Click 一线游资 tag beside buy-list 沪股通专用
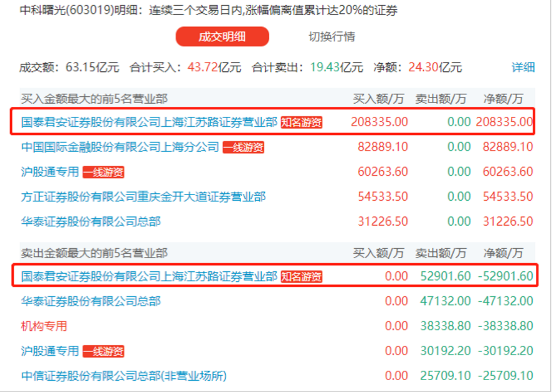The image size is (554, 392). click(x=103, y=172)
